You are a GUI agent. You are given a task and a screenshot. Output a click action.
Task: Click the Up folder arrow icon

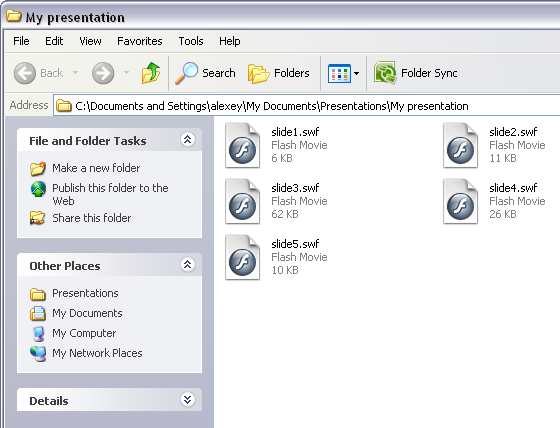(151, 73)
